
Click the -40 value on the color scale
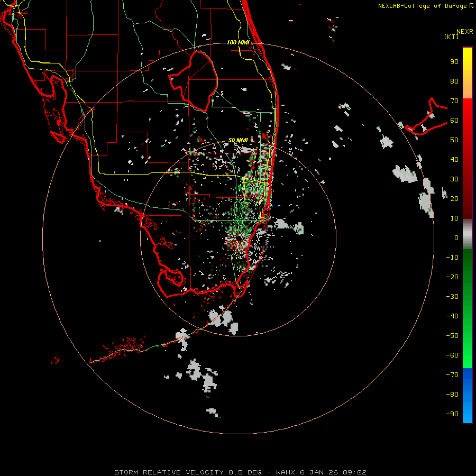point(452,316)
